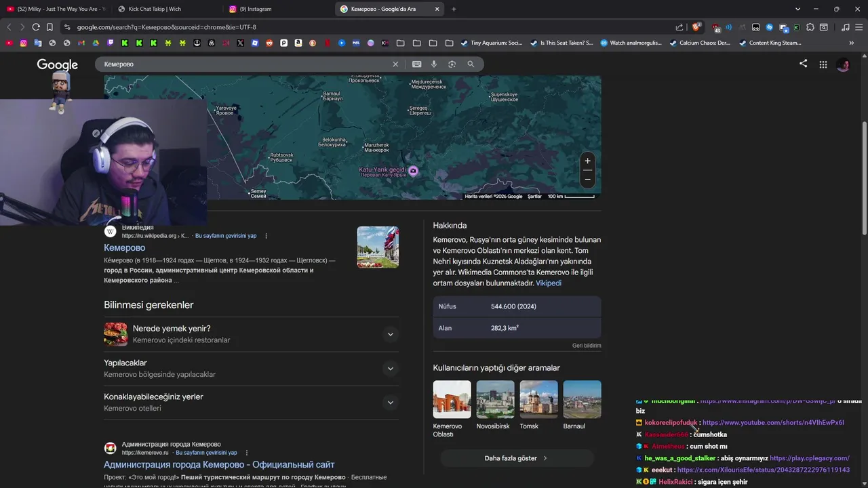The height and width of the screenshot is (488, 868).
Task: Clear the Google search box with X
Action: [x=395, y=64]
